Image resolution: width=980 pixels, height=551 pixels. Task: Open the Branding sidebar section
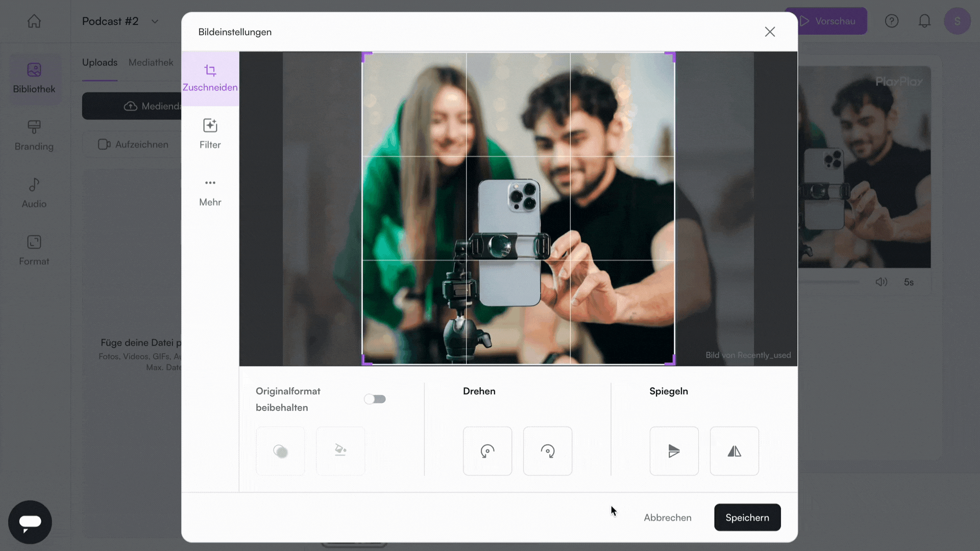[34, 136]
